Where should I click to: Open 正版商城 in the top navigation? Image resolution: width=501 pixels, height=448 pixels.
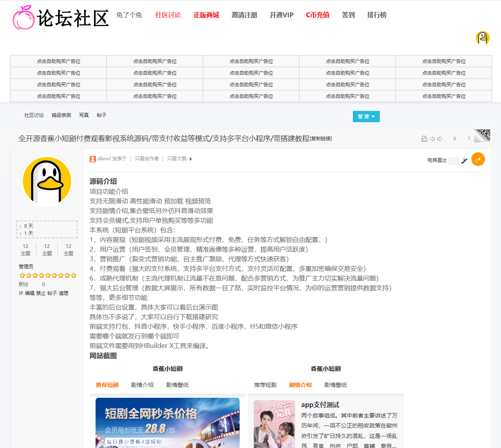click(x=206, y=15)
